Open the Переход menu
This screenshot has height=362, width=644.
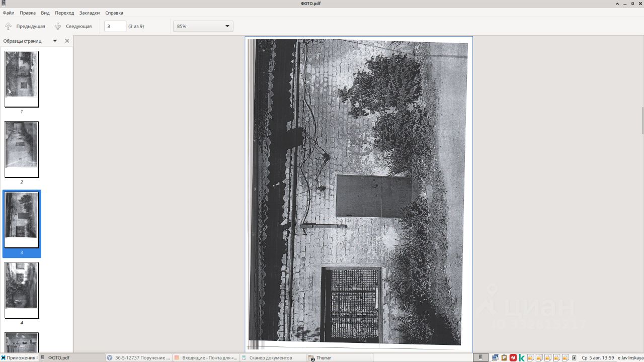coord(64,13)
